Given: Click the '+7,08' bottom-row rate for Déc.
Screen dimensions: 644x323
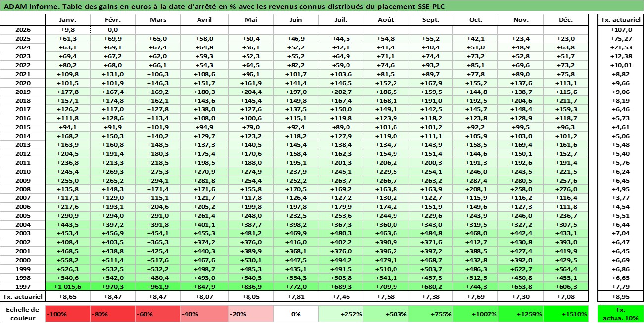Looking at the screenshot, I should 566,296.
